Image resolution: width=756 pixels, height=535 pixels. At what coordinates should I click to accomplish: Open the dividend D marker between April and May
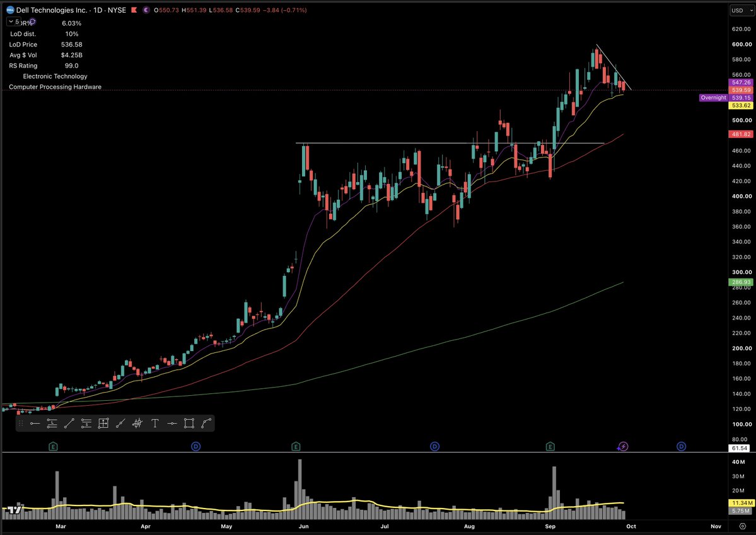click(195, 447)
